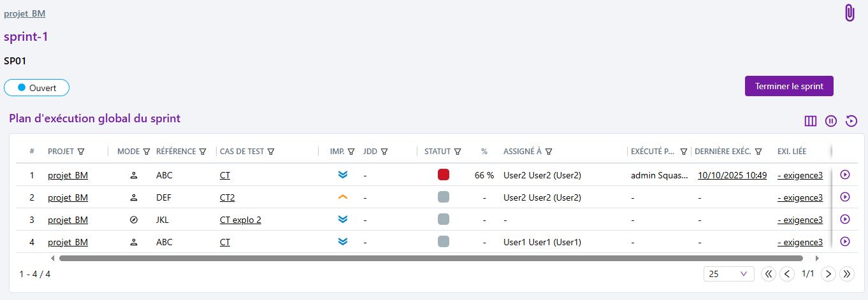Click grey status indicator for CT2
868x300 pixels.
[444, 197]
